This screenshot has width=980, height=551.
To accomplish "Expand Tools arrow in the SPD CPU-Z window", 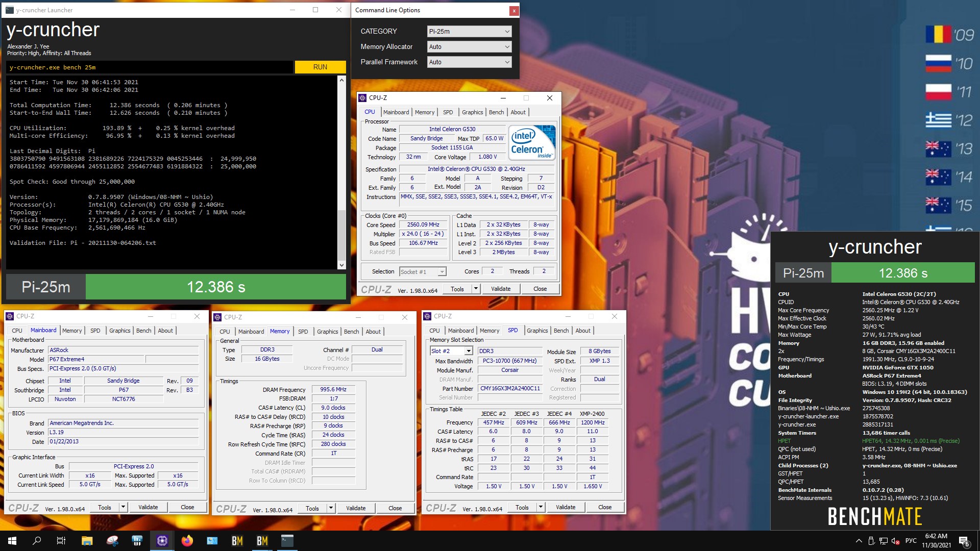I will click(x=541, y=507).
